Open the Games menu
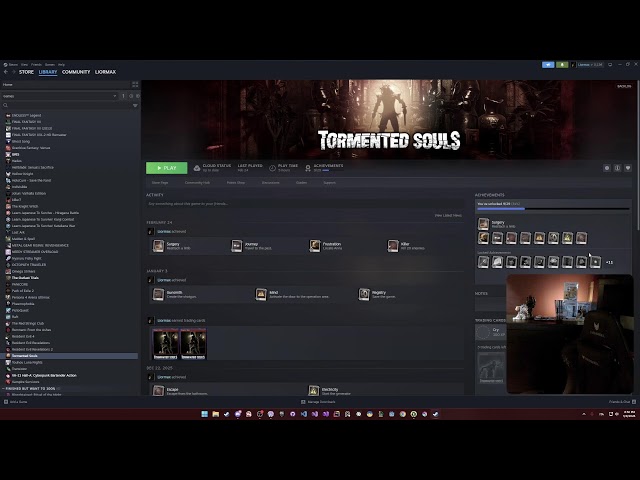640x480 pixels. coord(50,64)
